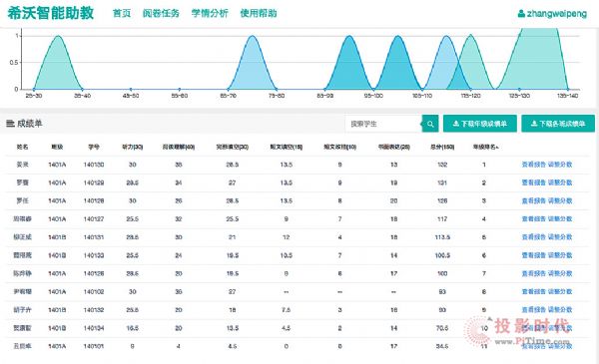599x364 pixels.
Task: Open the 学情分析 navigation item
Action: [x=210, y=13]
